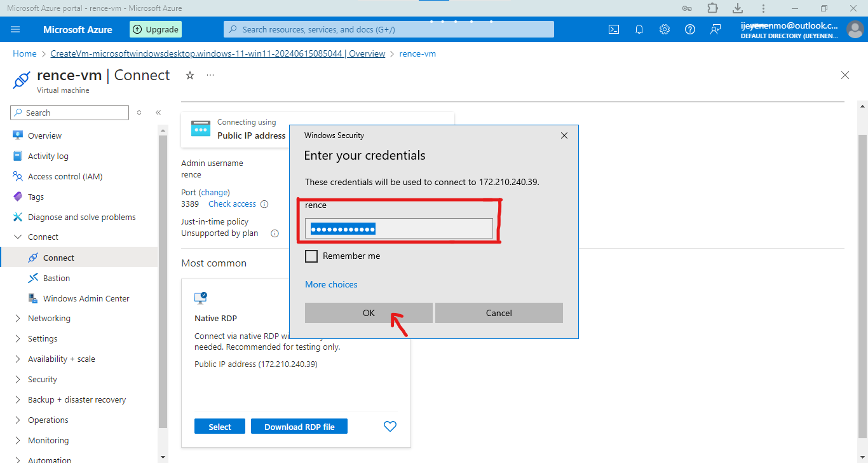Open the Help question mark icon
The width and height of the screenshot is (868, 463).
(x=690, y=29)
